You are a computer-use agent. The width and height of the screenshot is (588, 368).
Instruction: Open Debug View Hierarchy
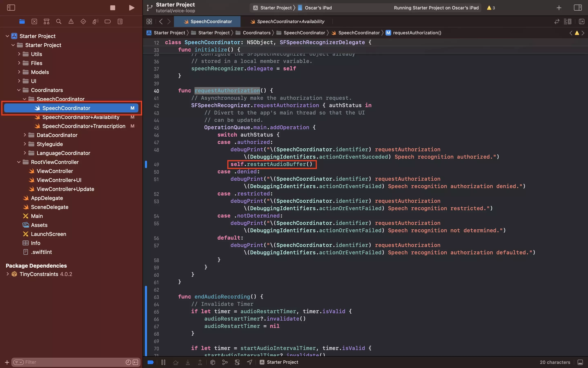(213, 362)
